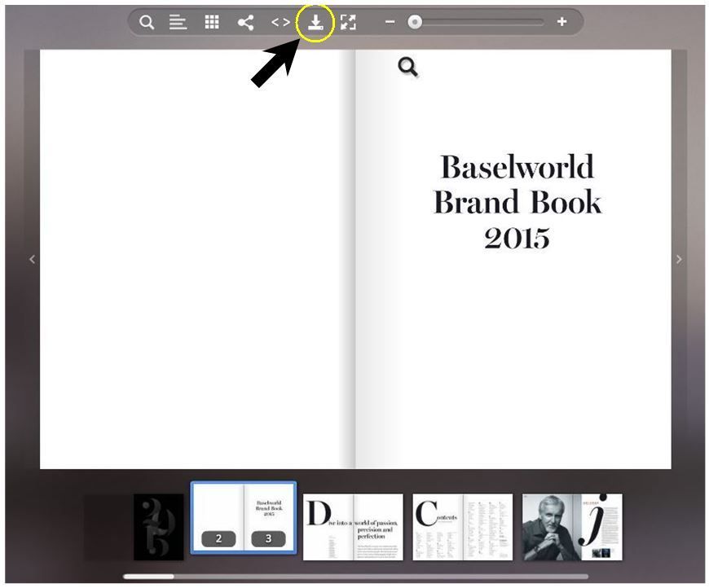
Task: Click the share icon in toolbar
Action: (245, 22)
